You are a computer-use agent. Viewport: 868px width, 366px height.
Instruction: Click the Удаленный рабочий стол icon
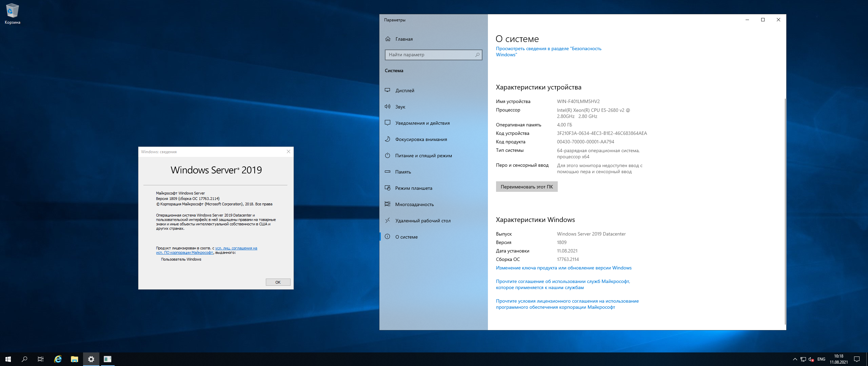point(388,220)
